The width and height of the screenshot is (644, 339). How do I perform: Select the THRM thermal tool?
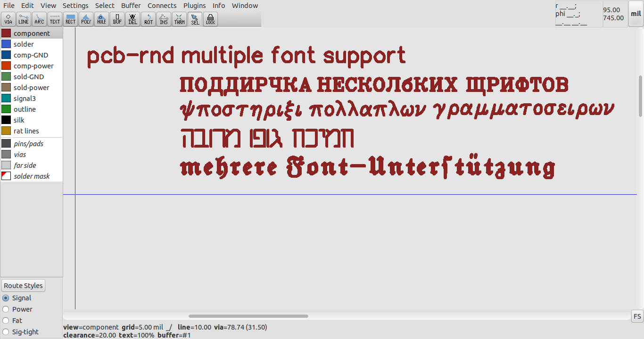click(x=179, y=19)
